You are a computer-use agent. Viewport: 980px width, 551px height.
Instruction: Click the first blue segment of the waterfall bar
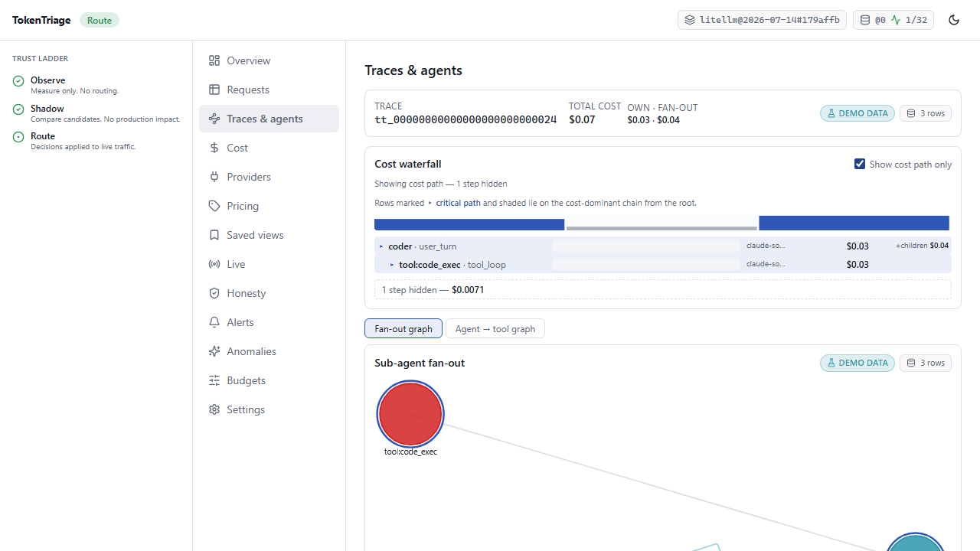(x=469, y=223)
